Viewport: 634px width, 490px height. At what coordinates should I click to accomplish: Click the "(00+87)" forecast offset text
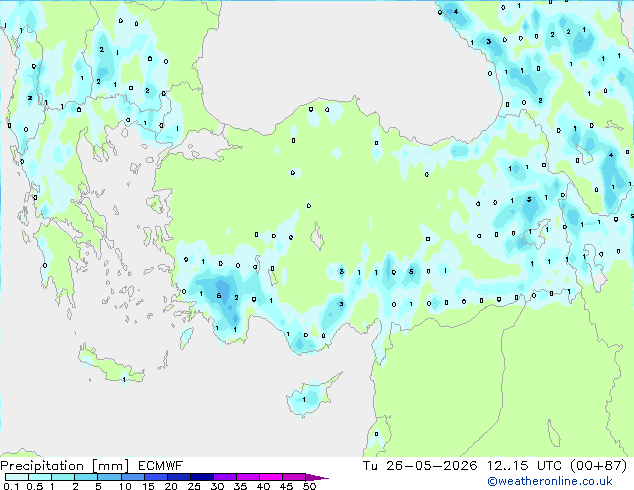(599, 466)
